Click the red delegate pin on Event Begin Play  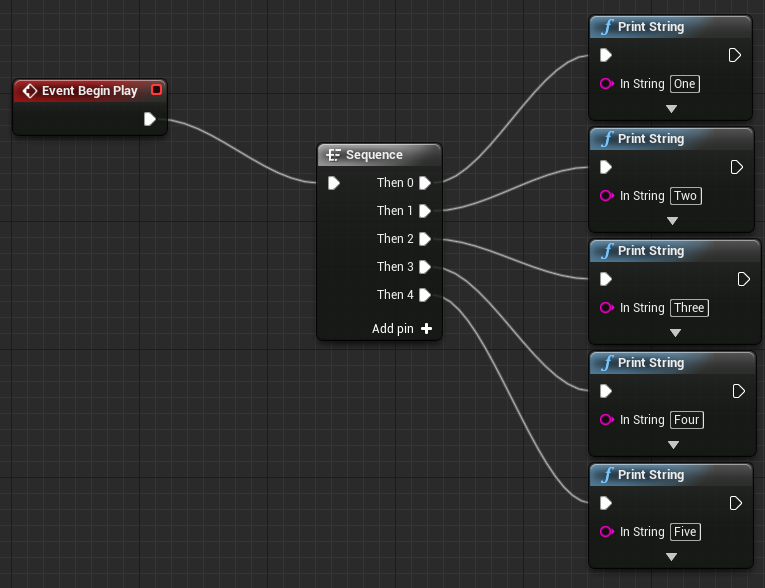tap(156, 90)
